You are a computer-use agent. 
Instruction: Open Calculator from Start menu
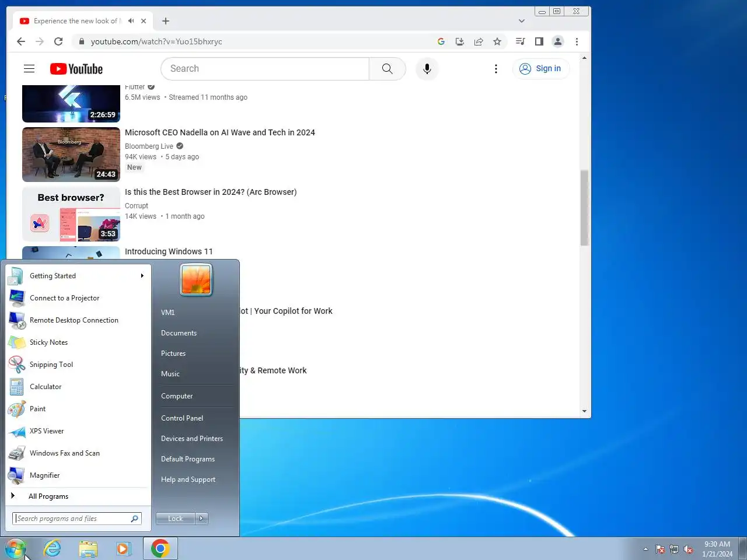tap(78, 387)
